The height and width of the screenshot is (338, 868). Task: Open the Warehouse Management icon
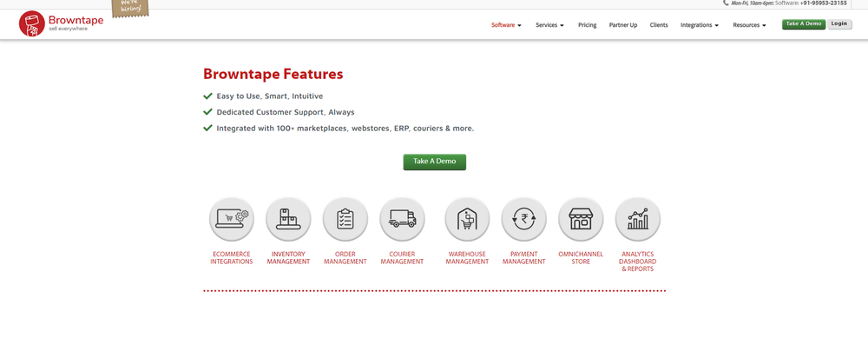(467, 220)
